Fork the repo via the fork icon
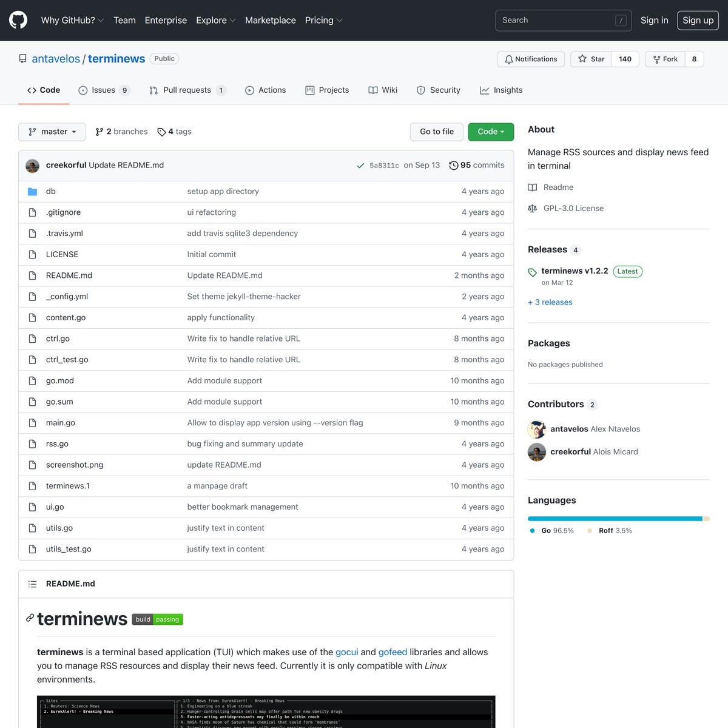The width and height of the screenshot is (728, 728). click(656, 59)
